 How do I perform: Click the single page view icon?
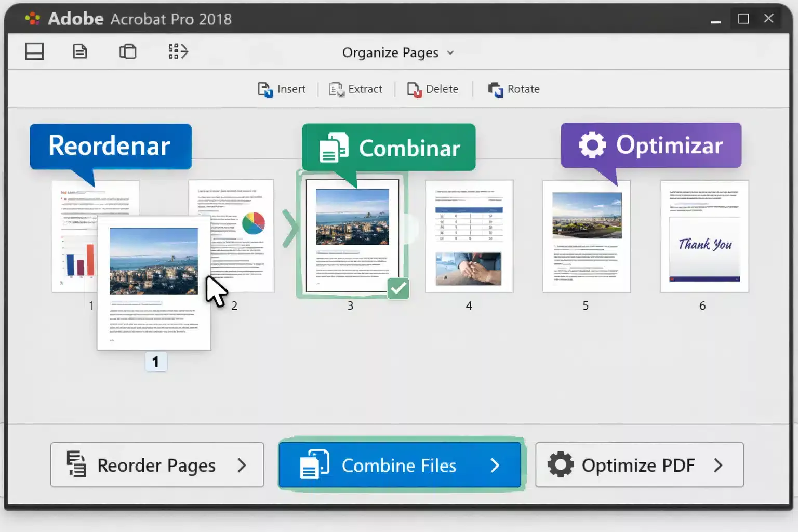tap(80, 51)
